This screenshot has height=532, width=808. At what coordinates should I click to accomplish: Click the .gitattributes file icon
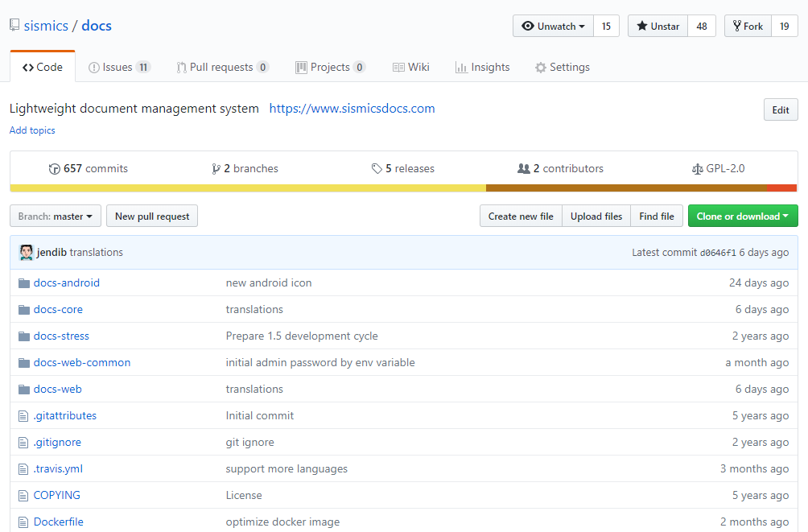click(23, 416)
